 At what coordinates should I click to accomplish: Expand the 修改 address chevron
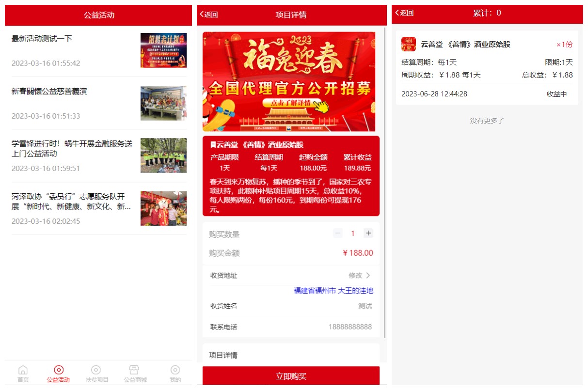coord(367,276)
